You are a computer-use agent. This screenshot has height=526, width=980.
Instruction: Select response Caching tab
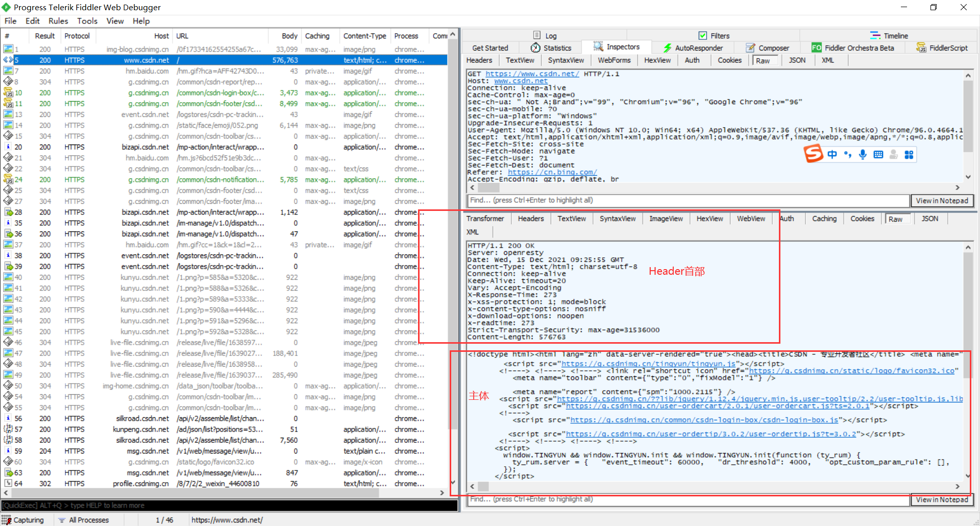pyautogui.click(x=824, y=219)
